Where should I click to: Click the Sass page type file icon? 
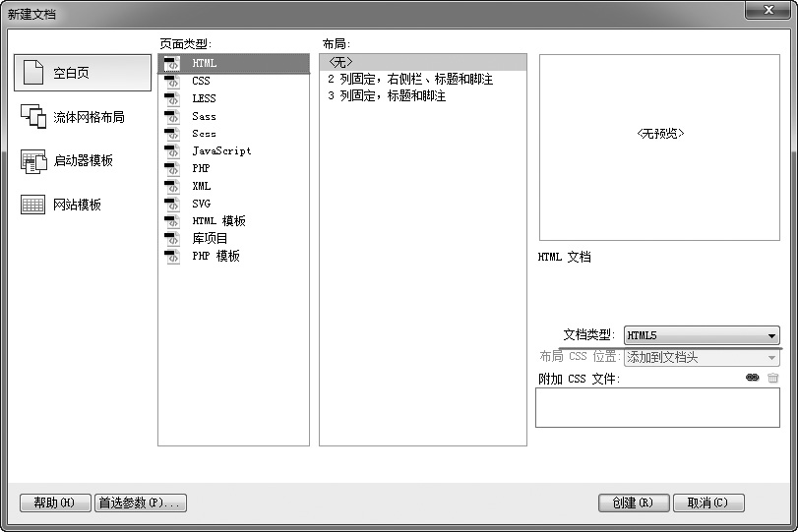coord(172,116)
